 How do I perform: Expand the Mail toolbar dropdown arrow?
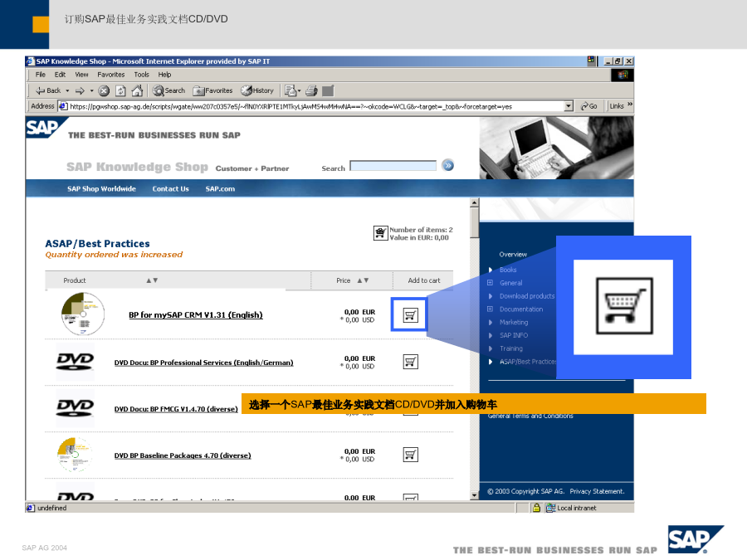(x=299, y=90)
